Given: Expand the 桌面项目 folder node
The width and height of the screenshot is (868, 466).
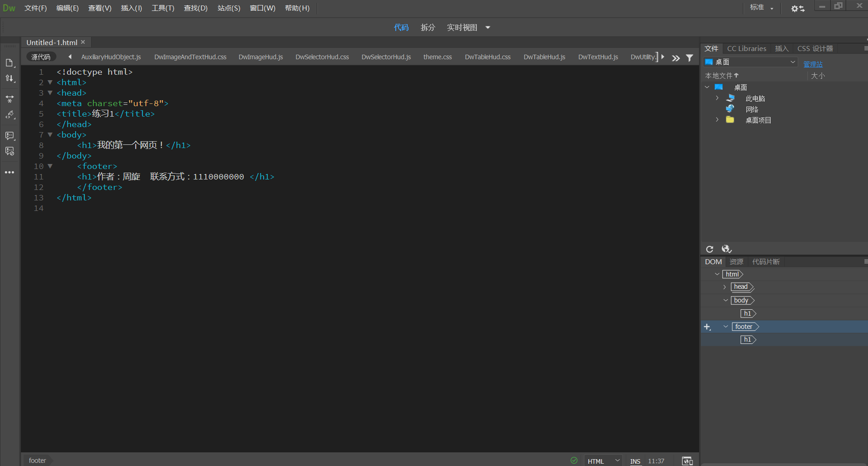Looking at the screenshot, I should pyautogui.click(x=717, y=120).
